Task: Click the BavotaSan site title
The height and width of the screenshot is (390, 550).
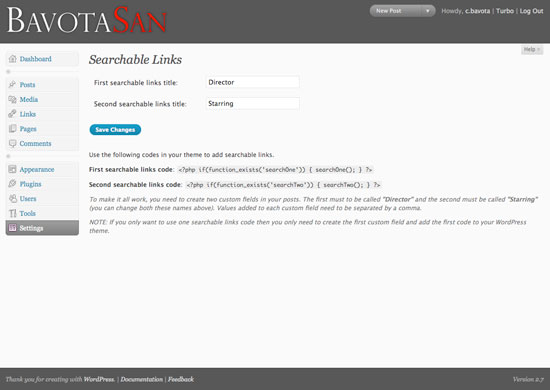Action: pyautogui.click(x=87, y=21)
